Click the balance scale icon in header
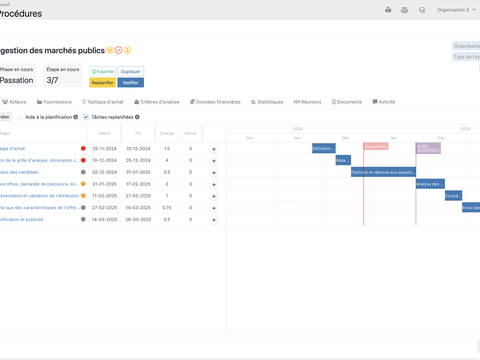Viewport: 480px width, 360px height. (x=404, y=10)
